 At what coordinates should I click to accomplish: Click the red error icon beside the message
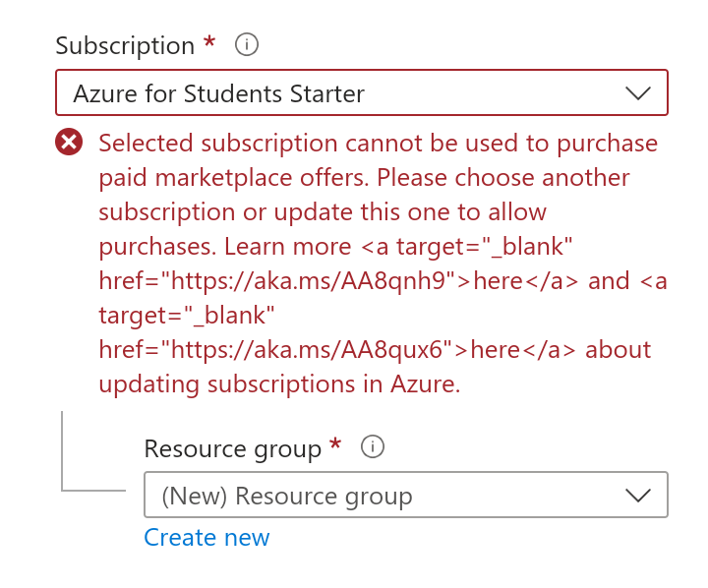pyautogui.click(x=69, y=142)
